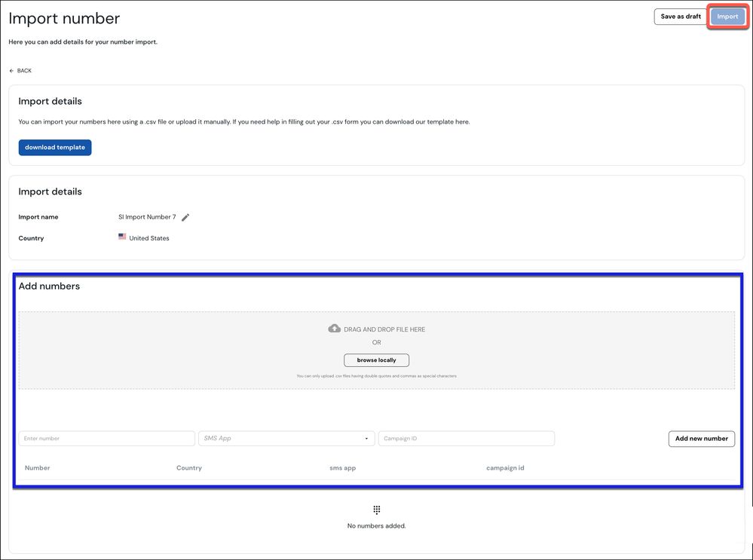Focus the Enter number field
This screenshot has width=753, height=560.
(x=106, y=439)
